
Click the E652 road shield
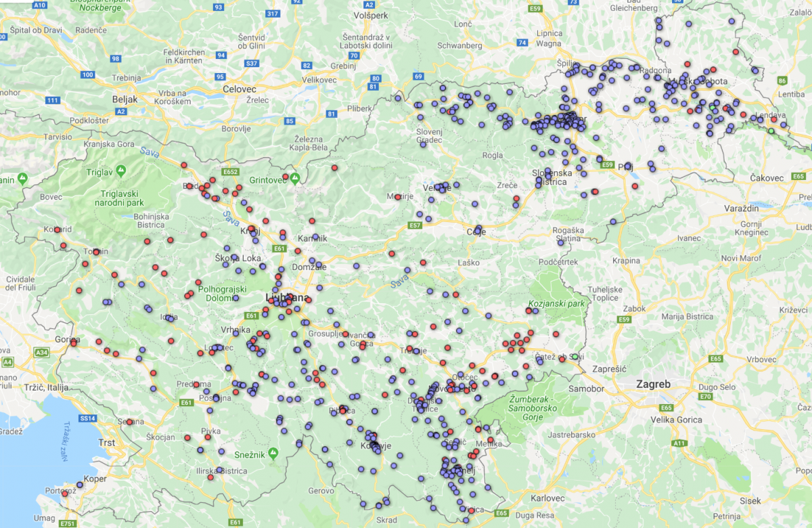231,172
